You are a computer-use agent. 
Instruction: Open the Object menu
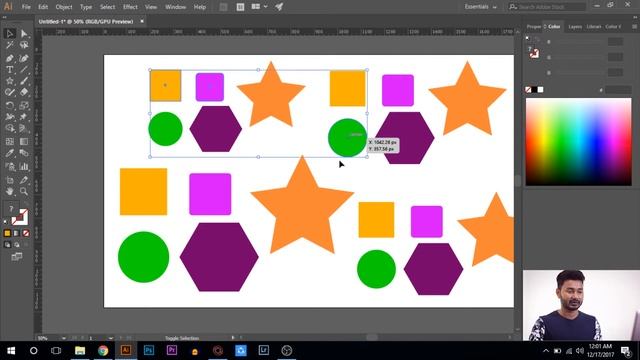tap(64, 7)
